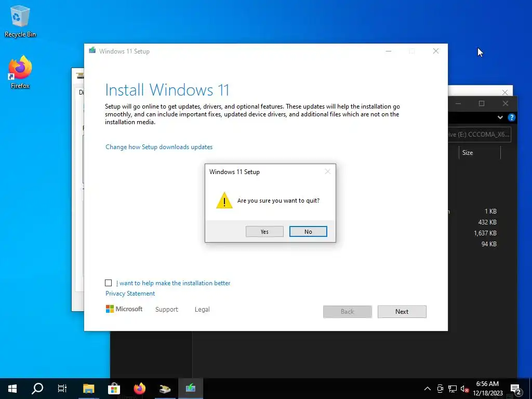Tick the help make installation better checkbox

coord(108,283)
